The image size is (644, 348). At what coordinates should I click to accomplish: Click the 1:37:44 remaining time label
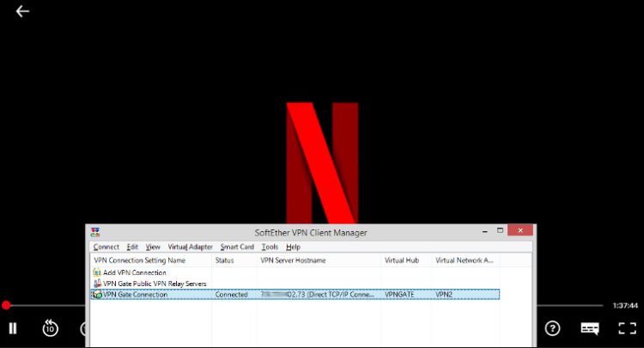click(x=625, y=306)
